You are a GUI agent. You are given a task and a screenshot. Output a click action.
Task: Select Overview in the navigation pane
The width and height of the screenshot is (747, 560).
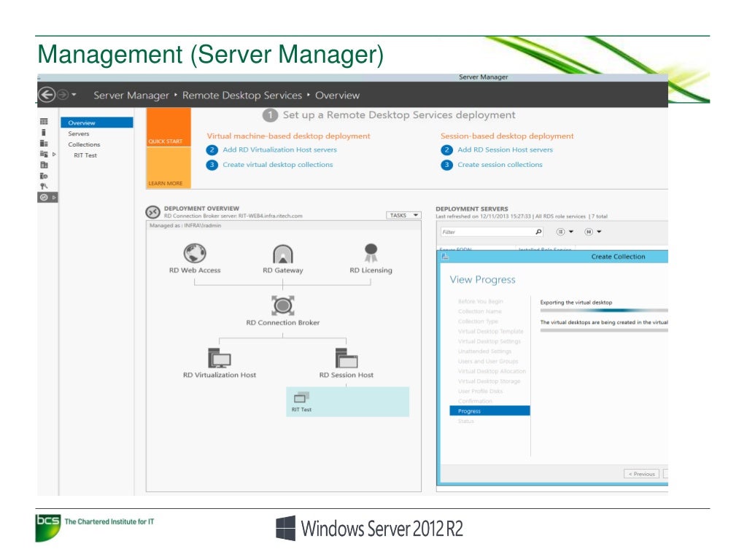pos(97,122)
